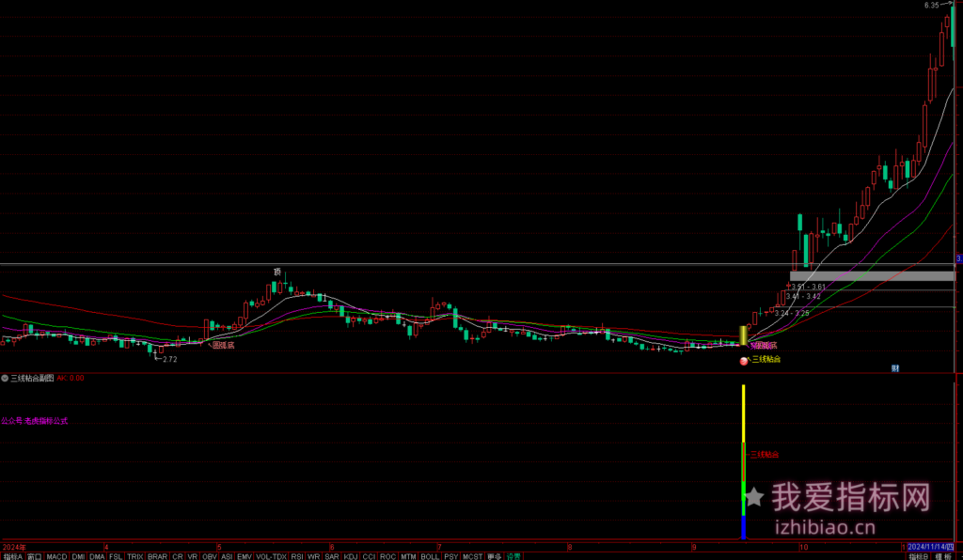The height and width of the screenshot is (560, 963).
Task: Switch to the BRAR indicator tab
Action: tap(157, 556)
